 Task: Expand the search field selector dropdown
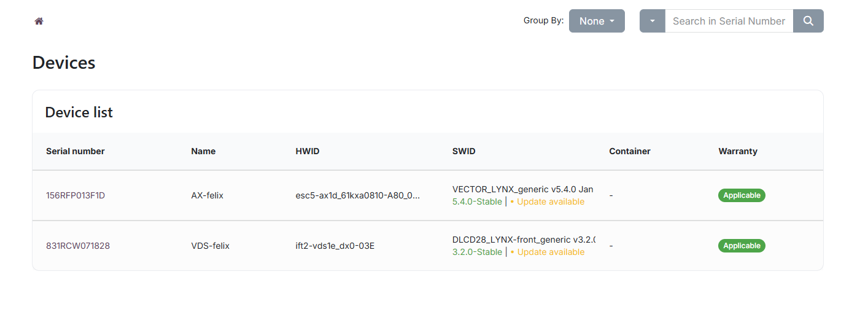[x=652, y=21]
